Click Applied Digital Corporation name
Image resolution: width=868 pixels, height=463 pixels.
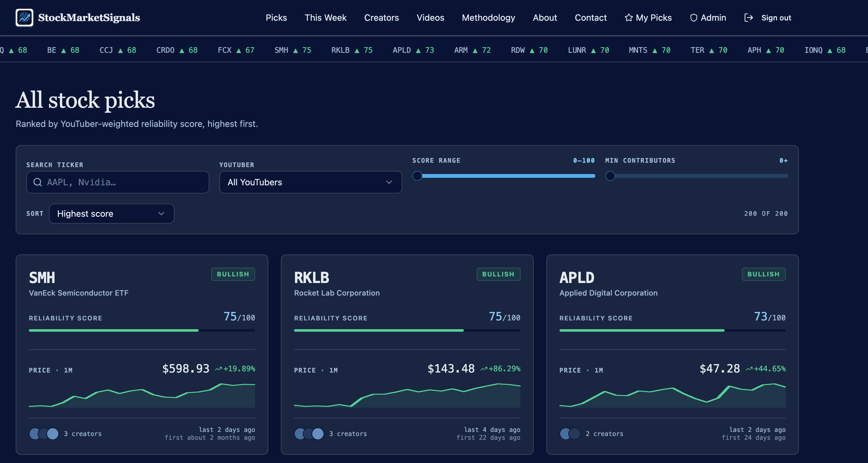[x=608, y=293]
